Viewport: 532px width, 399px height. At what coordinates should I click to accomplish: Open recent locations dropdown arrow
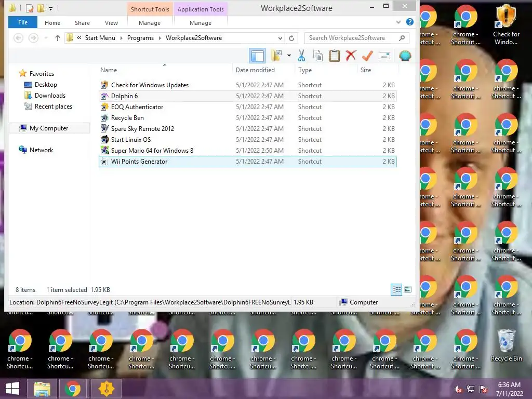tap(46, 38)
